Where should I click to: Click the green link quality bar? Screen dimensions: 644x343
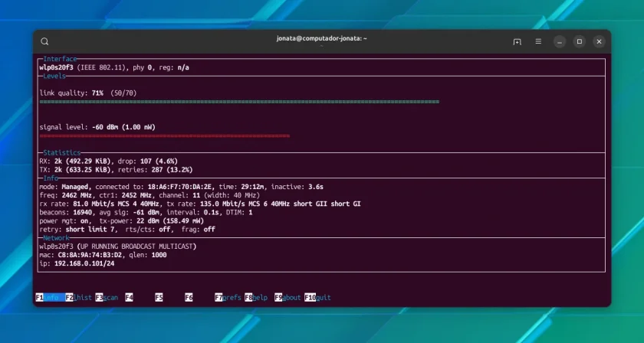(239, 102)
